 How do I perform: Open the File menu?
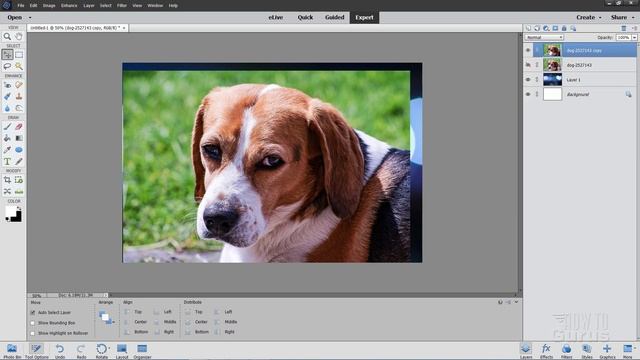21,6
